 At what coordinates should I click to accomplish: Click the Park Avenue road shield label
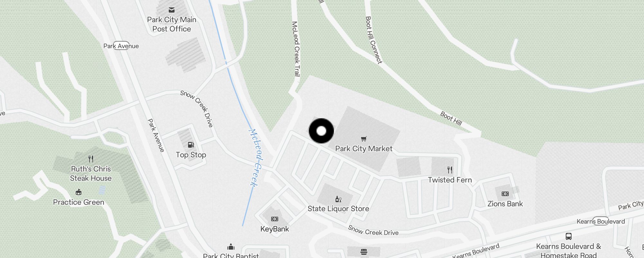[121, 46]
